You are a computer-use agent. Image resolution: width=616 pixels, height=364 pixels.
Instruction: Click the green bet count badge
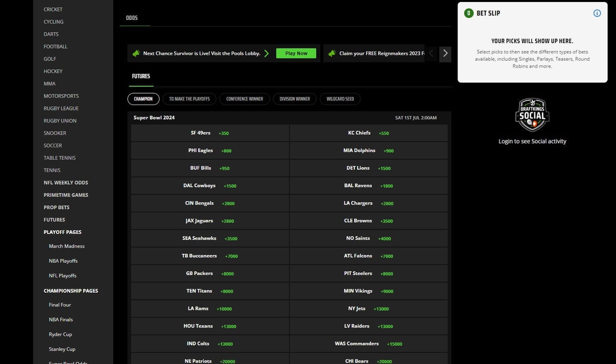coord(468,13)
